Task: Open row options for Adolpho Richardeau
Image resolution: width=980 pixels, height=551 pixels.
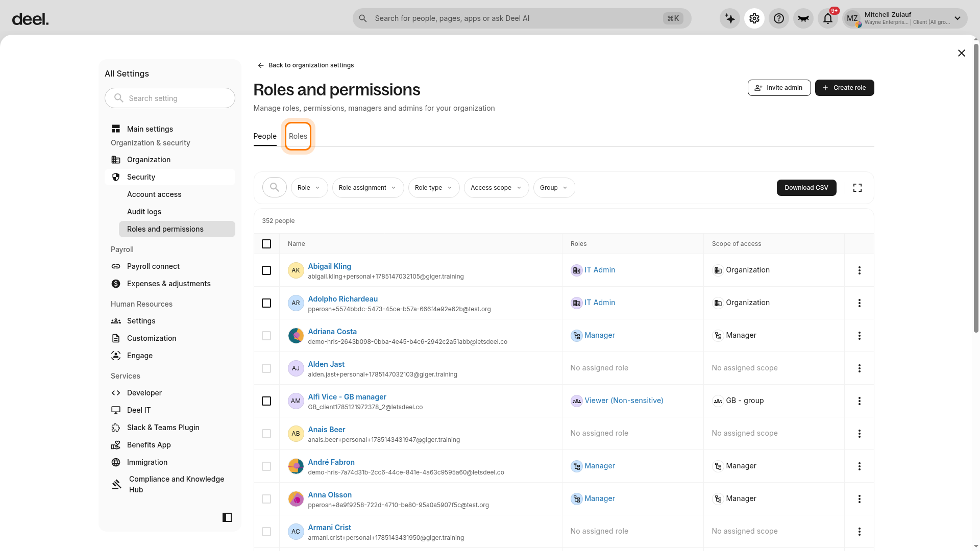Action: (x=860, y=303)
